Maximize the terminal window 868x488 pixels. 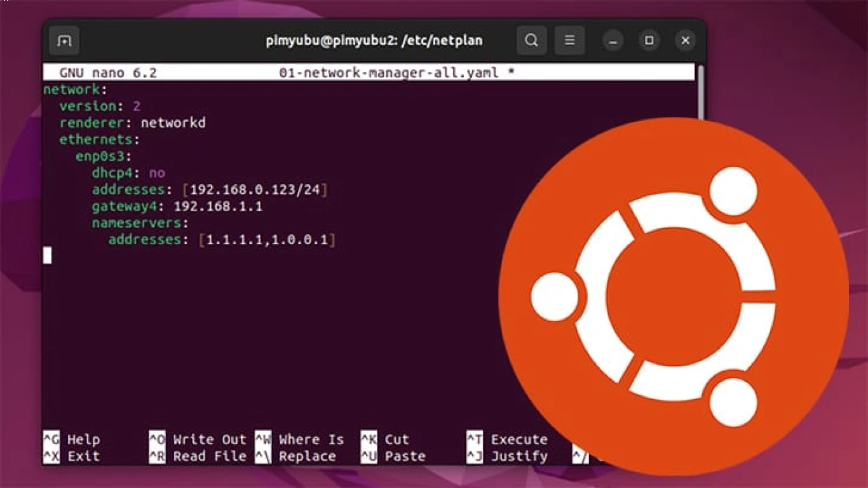tap(649, 41)
